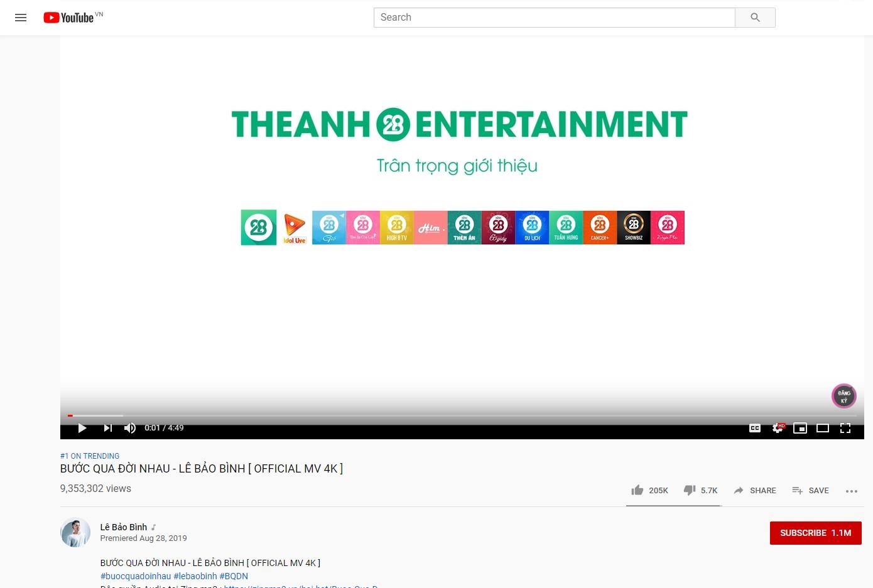
Task: Switch to Theater mode icon
Action: point(823,427)
